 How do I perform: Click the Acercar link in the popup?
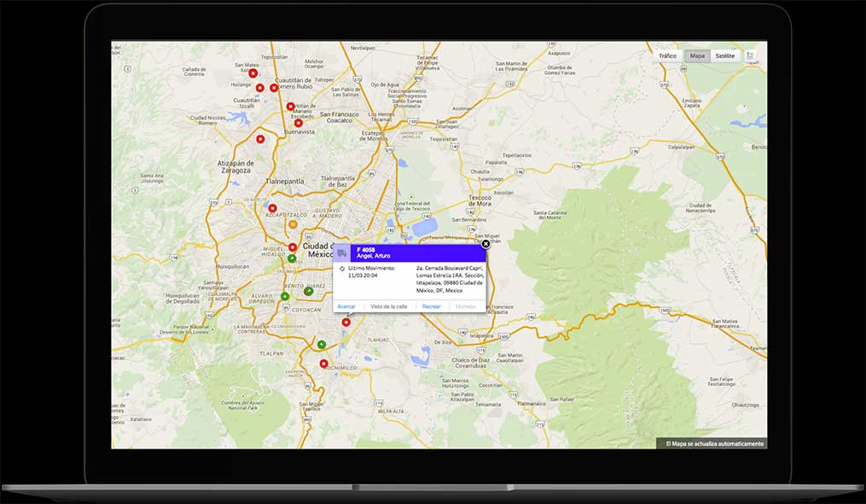[346, 306]
